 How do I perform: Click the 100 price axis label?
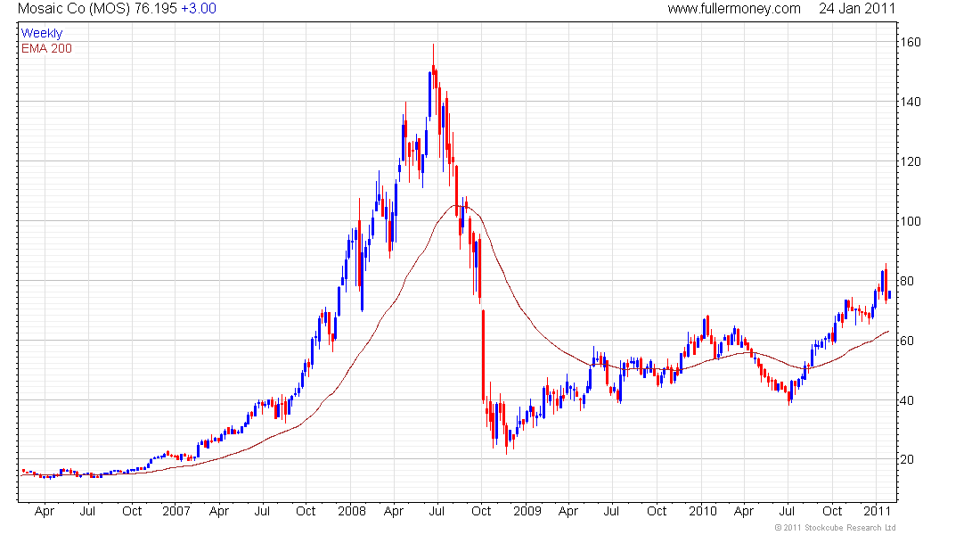(910, 221)
